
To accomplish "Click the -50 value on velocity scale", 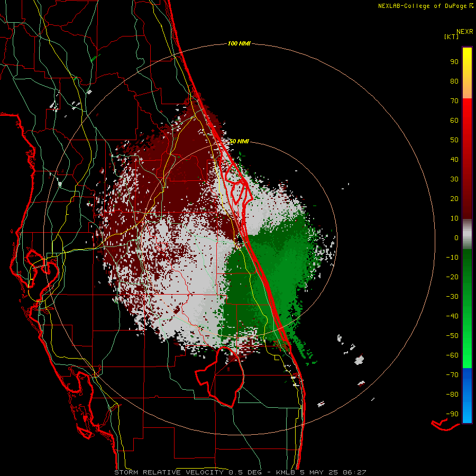I will click(x=452, y=336).
